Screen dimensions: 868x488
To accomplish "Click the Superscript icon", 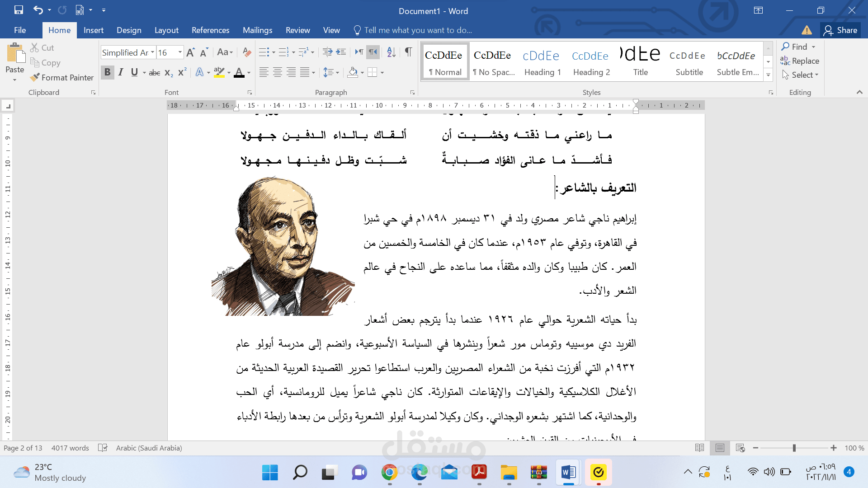I will click(182, 73).
